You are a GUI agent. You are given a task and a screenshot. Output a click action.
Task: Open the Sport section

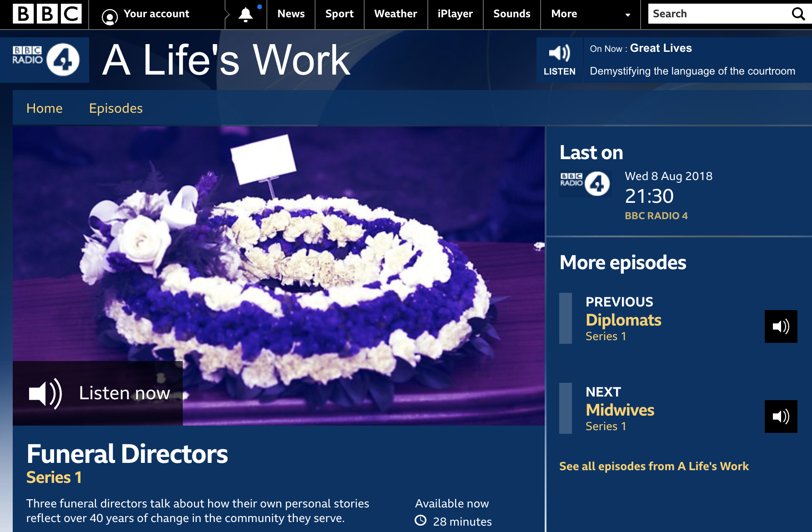click(x=339, y=14)
